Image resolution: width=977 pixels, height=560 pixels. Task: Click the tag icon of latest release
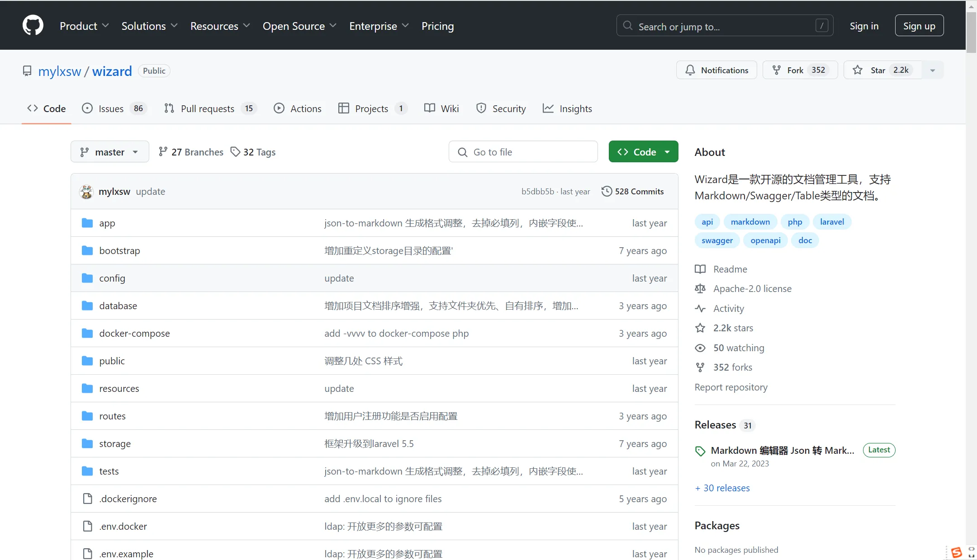coord(700,451)
